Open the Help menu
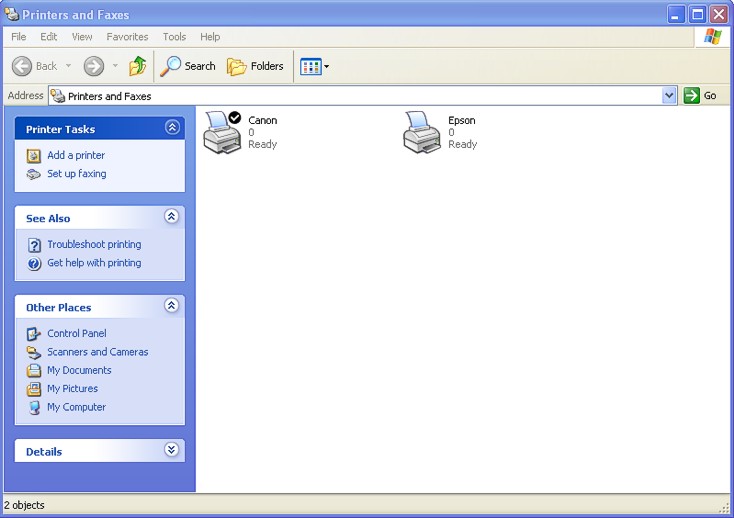 pyautogui.click(x=210, y=36)
